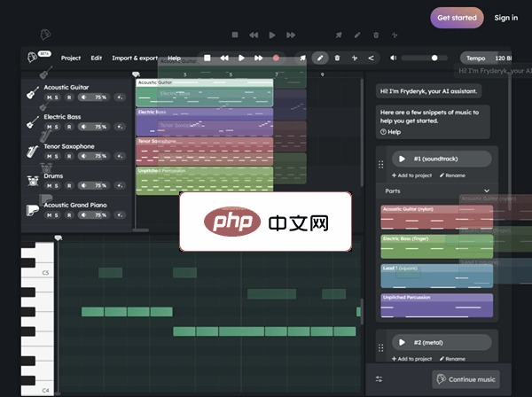532x397 pixels.
Task: Click the fast-forward button left of the record button
Action: pos(259,58)
